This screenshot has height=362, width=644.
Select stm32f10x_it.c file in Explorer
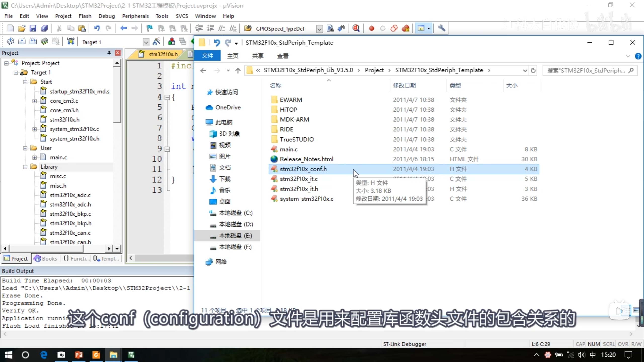[299, 179]
